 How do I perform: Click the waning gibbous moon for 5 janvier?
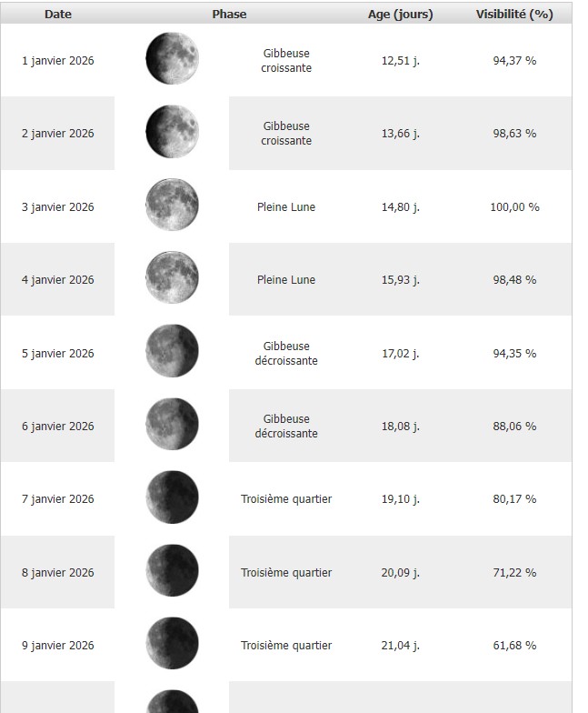pyautogui.click(x=172, y=352)
